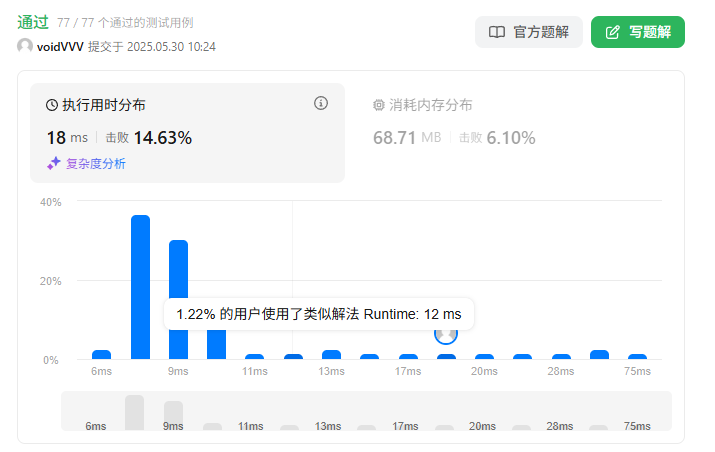Click the pencil icon in 写题解 button
The height and width of the screenshot is (452, 715).
tap(612, 32)
